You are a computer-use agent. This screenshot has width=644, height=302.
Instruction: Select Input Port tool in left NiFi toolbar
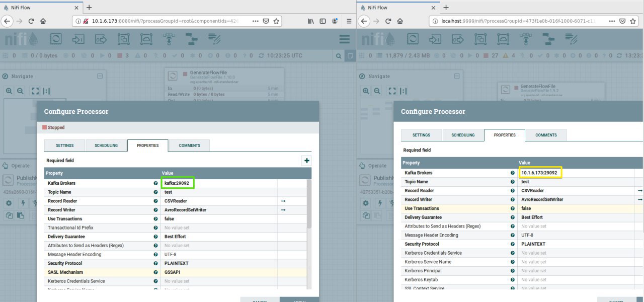(78, 39)
